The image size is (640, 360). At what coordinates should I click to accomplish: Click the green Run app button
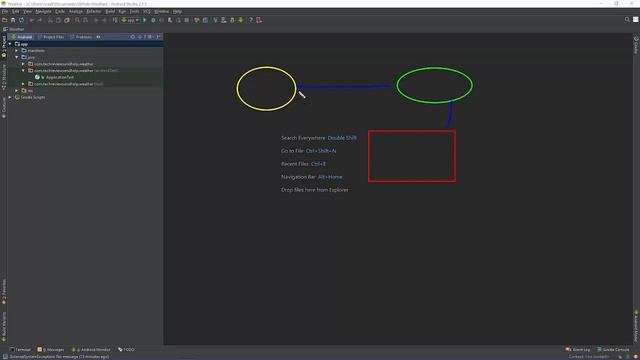[145, 20]
